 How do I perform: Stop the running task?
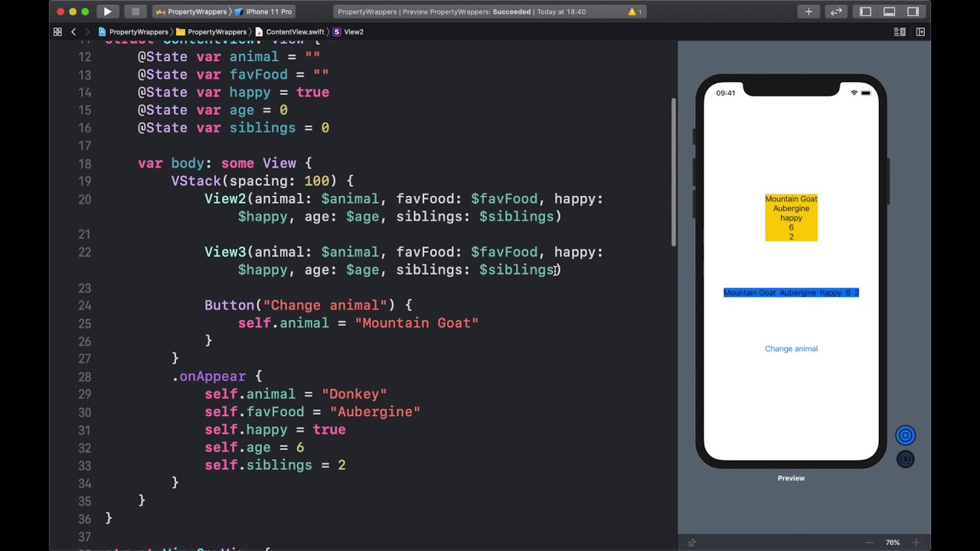point(135,11)
